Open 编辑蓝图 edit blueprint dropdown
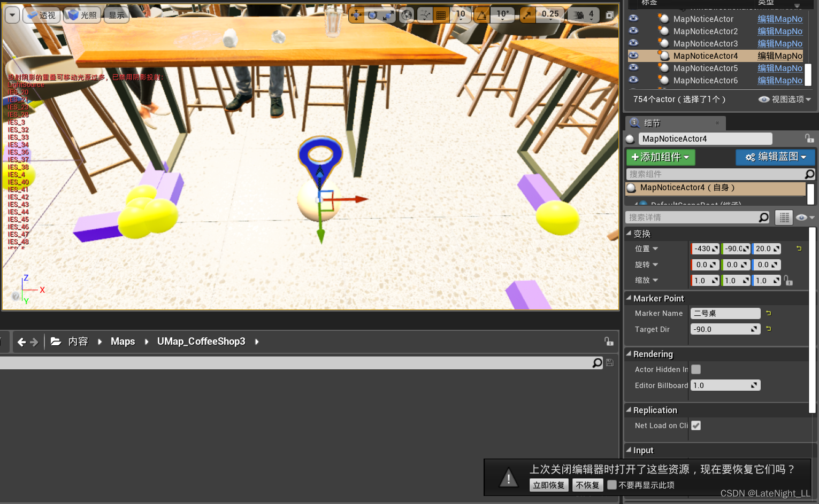Screen dimensions: 819x504 (x=775, y=157)
